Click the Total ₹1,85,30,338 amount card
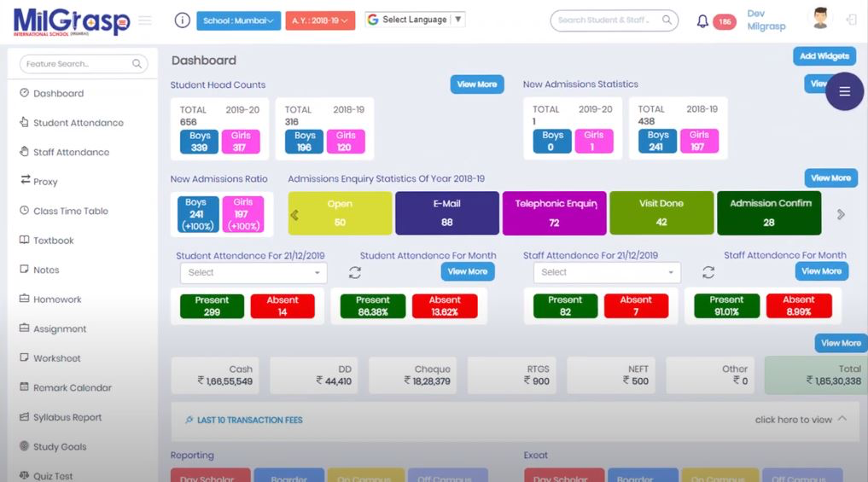This screenshot has width=868, height=482. tap(816, 375)
